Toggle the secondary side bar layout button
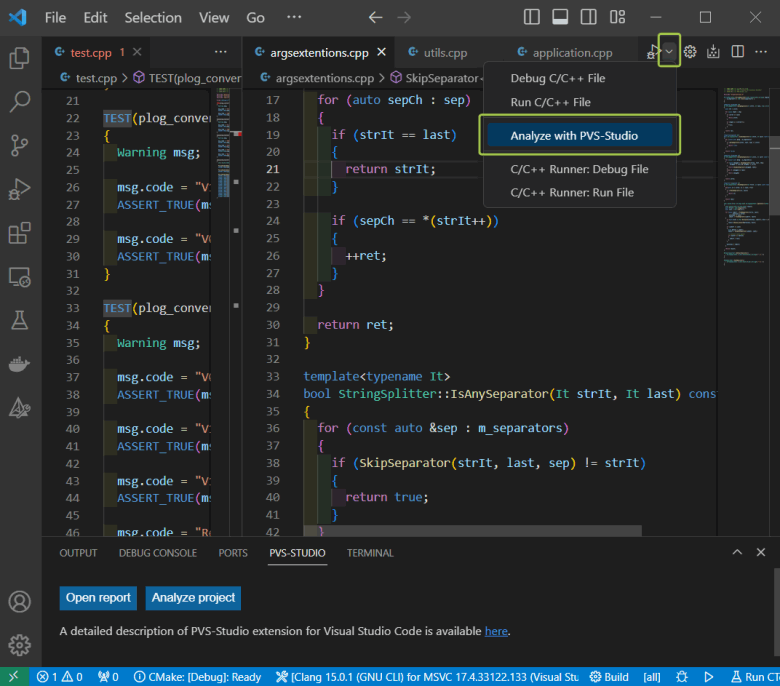 click(x=589, y=17)
